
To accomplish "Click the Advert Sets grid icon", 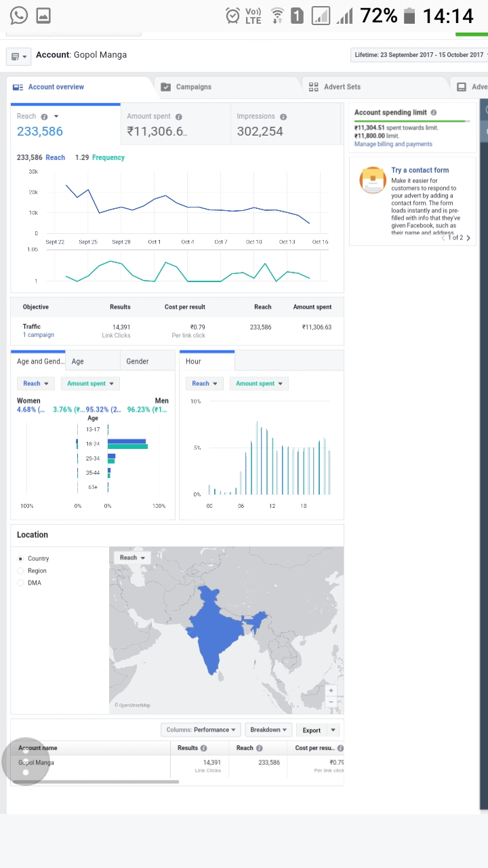I will pyautogui.click(x=313, y=87).
